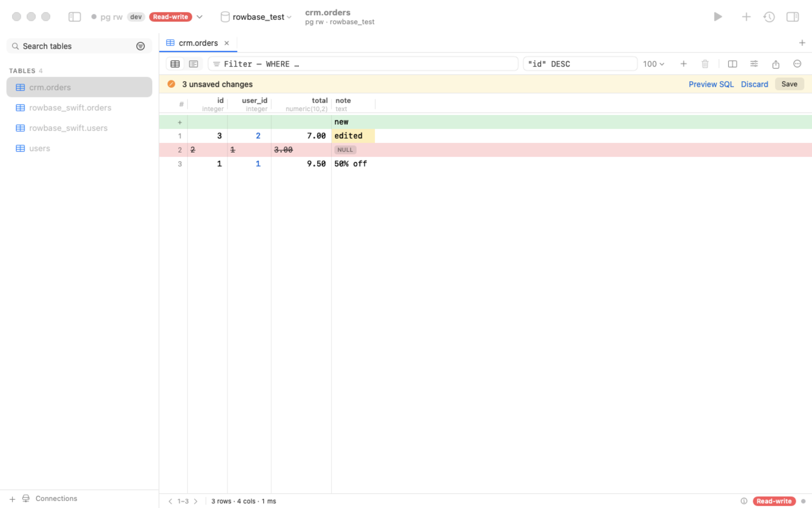Switch to structure/form view
812x508 pixels.
click(x=193, y=64)
